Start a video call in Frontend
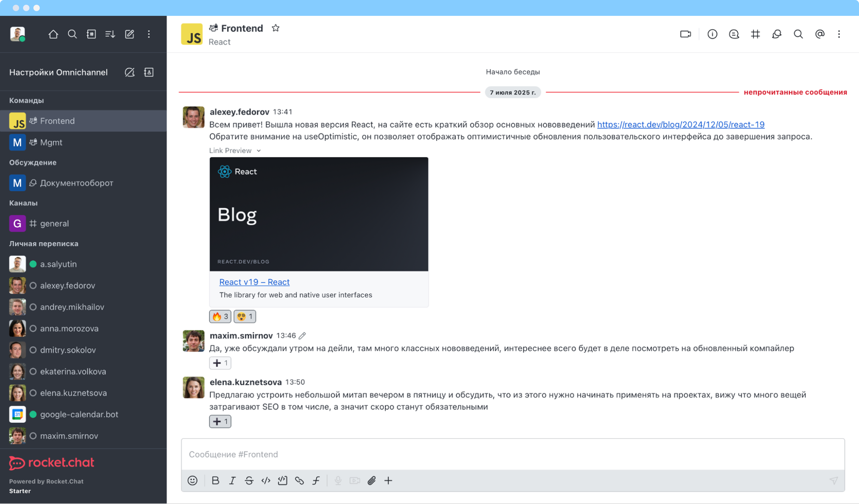 point(685,34)
